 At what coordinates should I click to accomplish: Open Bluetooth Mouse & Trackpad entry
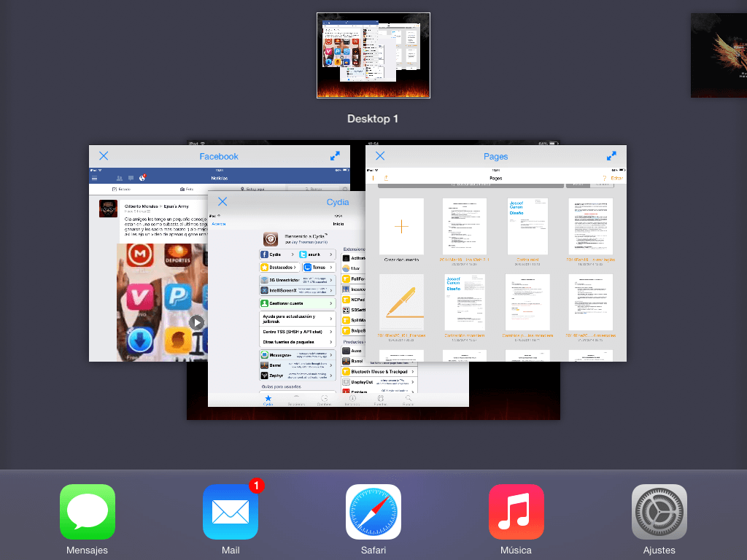[x=379, y=371]
